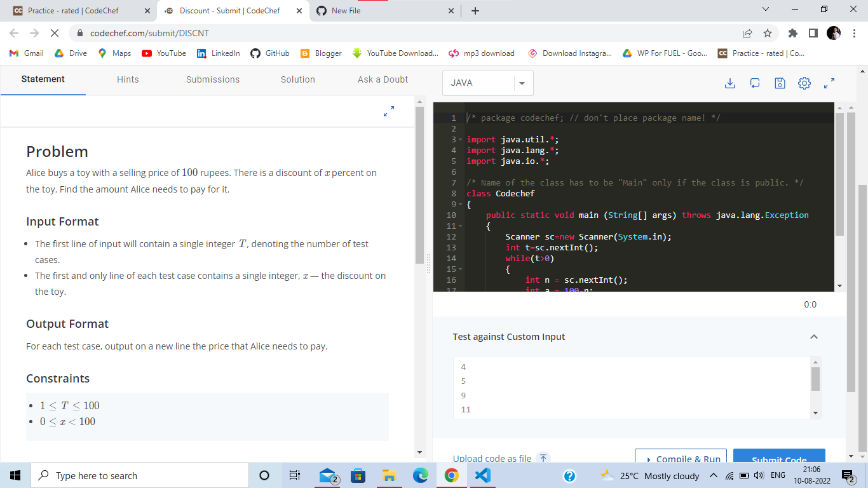Open the Chrome browser menu
The image size is (868, 488).
853,32
